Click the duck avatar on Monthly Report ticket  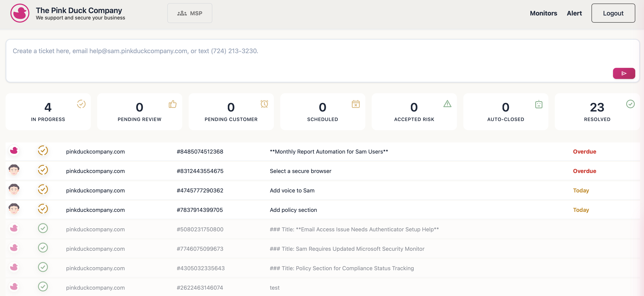[14, 151]
